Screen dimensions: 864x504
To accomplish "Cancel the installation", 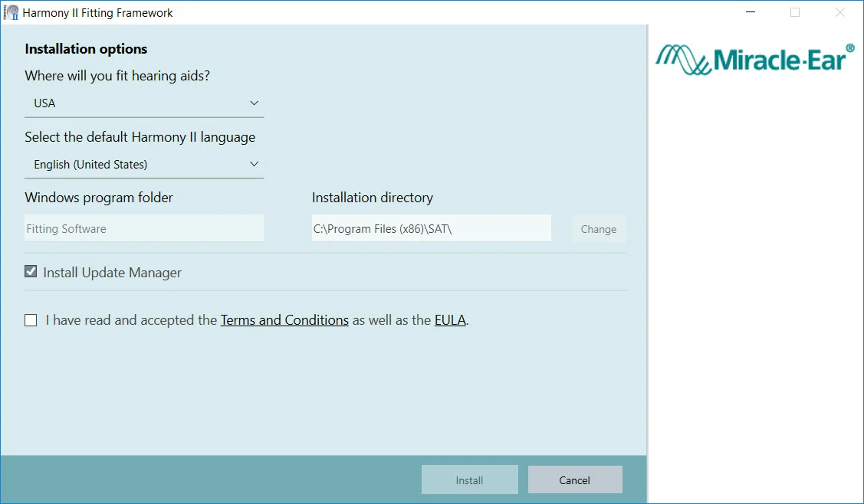I will (575, 480).
